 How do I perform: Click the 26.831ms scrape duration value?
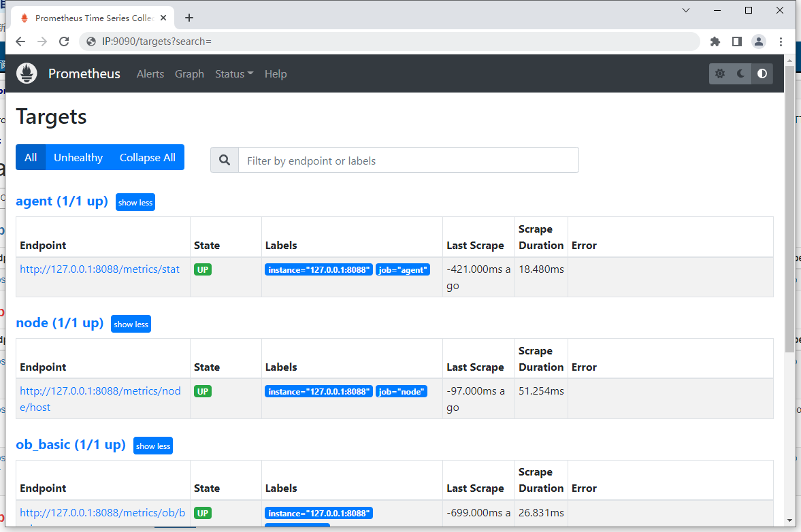[541, 512]
